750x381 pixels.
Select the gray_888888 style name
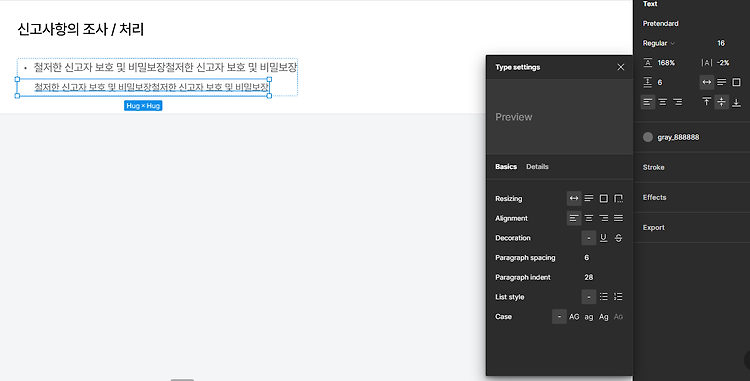(678, 137)
